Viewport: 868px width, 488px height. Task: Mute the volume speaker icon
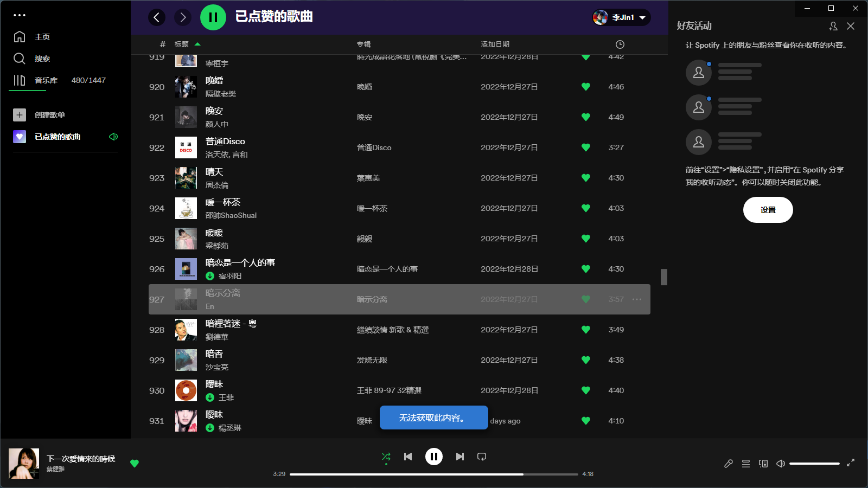(781, 464)
